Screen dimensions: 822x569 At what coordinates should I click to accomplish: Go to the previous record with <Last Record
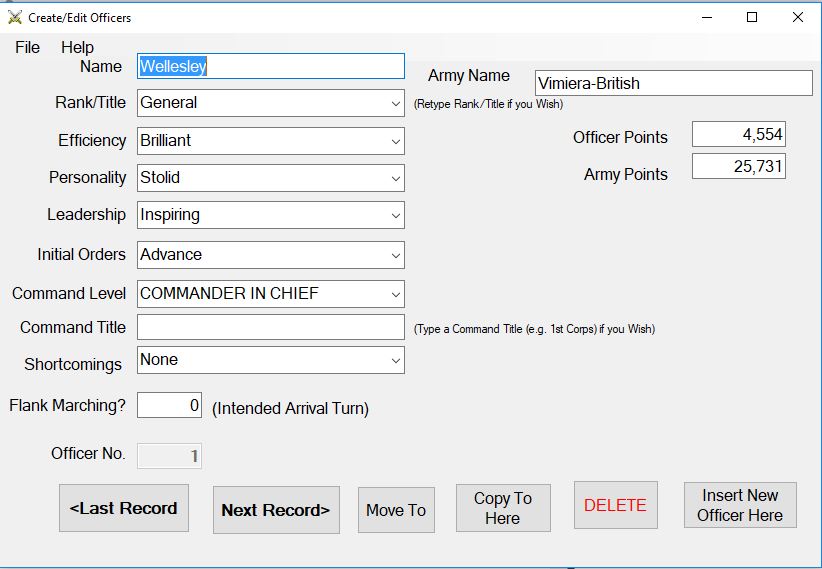[x=124, y=508]
